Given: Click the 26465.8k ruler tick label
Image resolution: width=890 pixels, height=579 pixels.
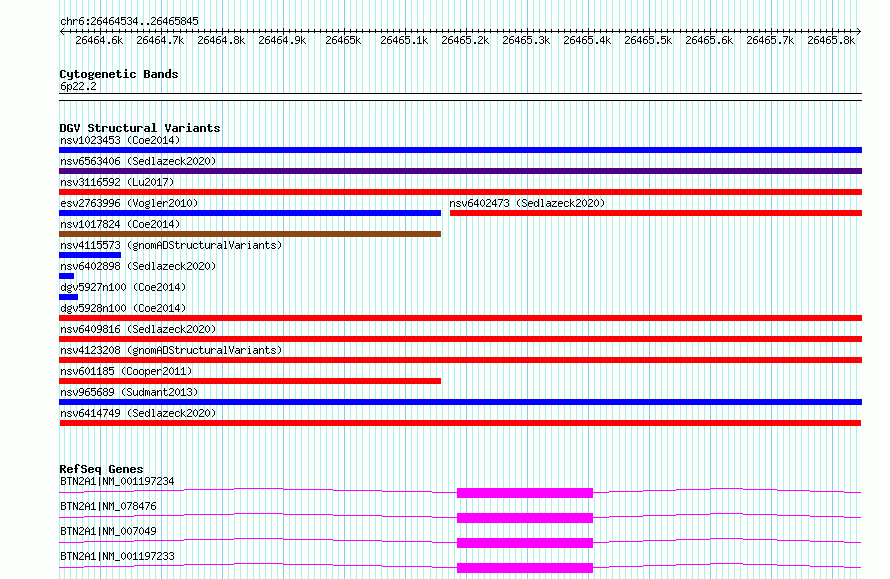Looking at the screenshot, I should click(x=832, y=40).
